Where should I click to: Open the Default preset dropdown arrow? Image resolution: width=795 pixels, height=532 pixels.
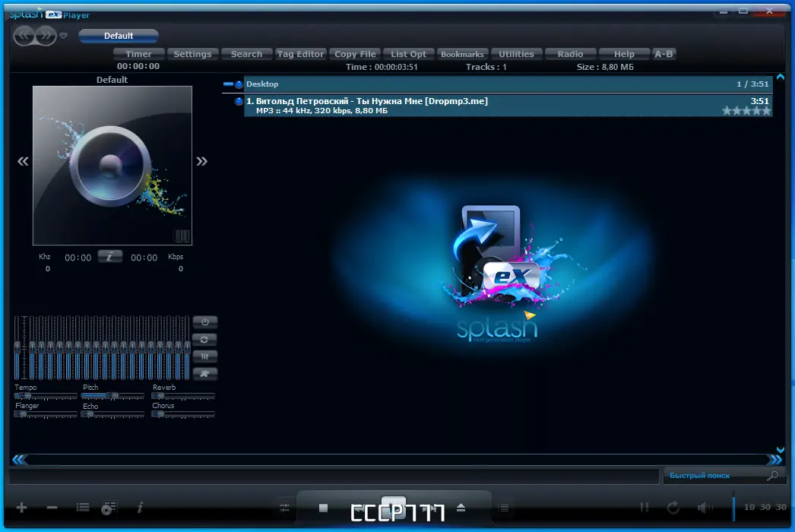click(x=64, y=35)
